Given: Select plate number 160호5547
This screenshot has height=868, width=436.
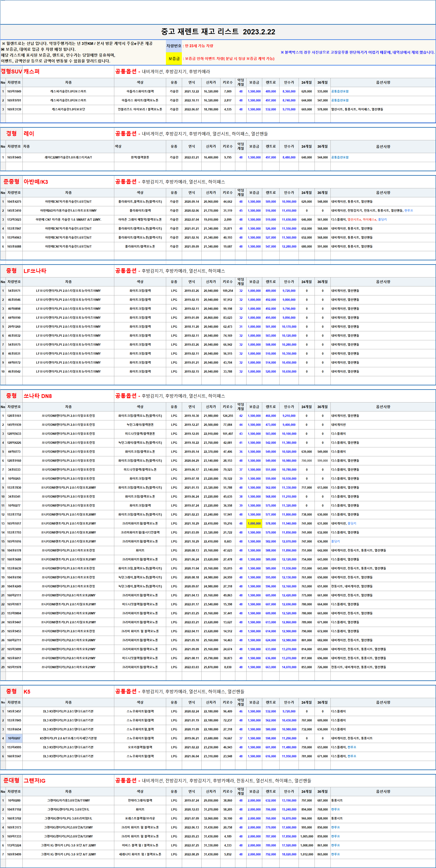Looking at the screenshot, I should 14,756.
